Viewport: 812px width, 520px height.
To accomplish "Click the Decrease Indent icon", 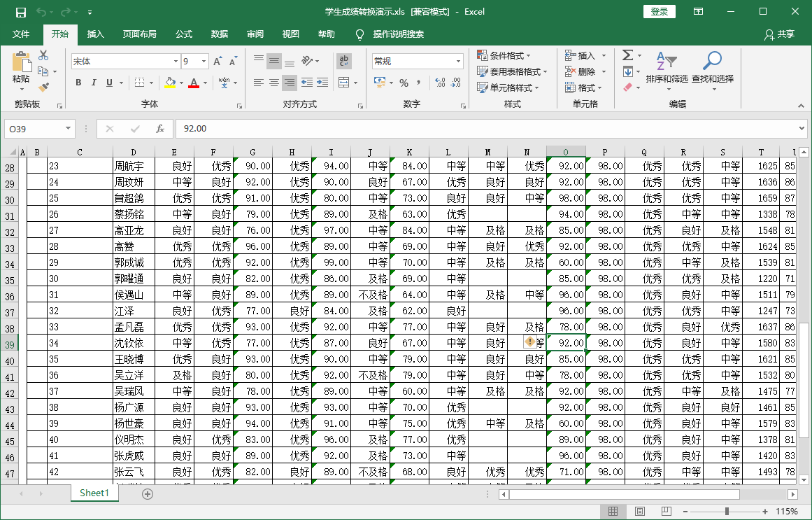I will point(307,83).
